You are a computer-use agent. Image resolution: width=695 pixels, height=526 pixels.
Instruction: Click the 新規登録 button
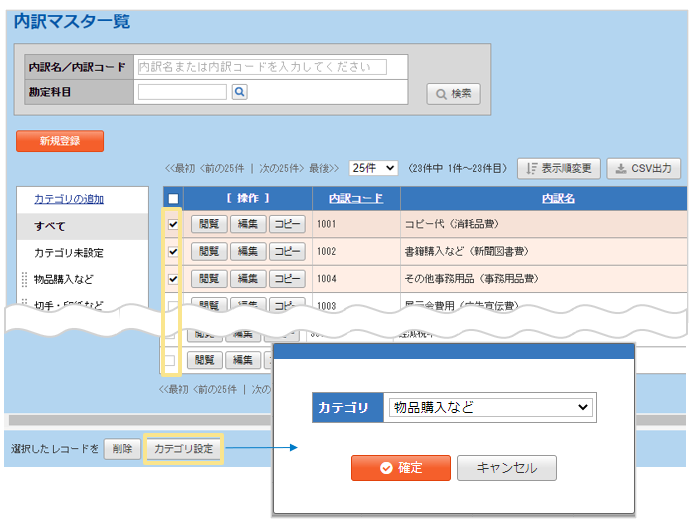click(60, 141)
